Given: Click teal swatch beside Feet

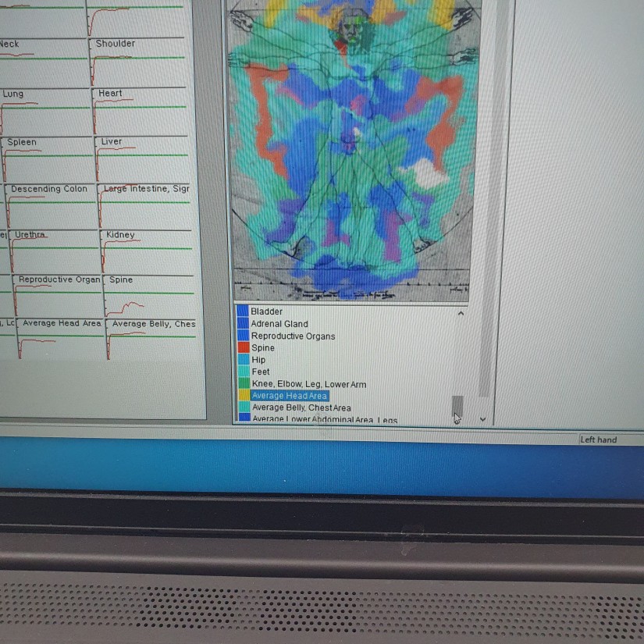Looking at the screenshot, I should pos(244,372).
